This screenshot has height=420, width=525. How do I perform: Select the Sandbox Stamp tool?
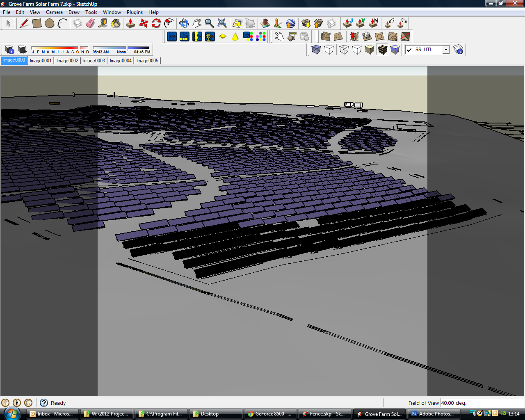click(367, 37)
